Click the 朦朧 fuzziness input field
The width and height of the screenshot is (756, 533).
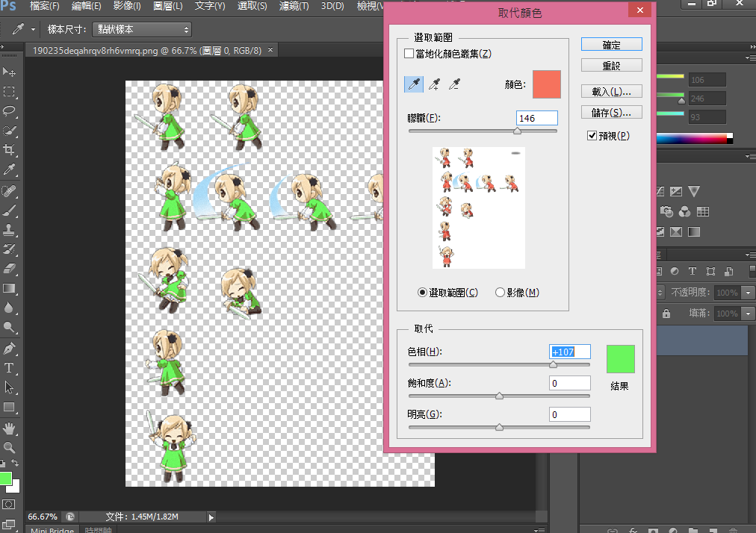[536, 118]
